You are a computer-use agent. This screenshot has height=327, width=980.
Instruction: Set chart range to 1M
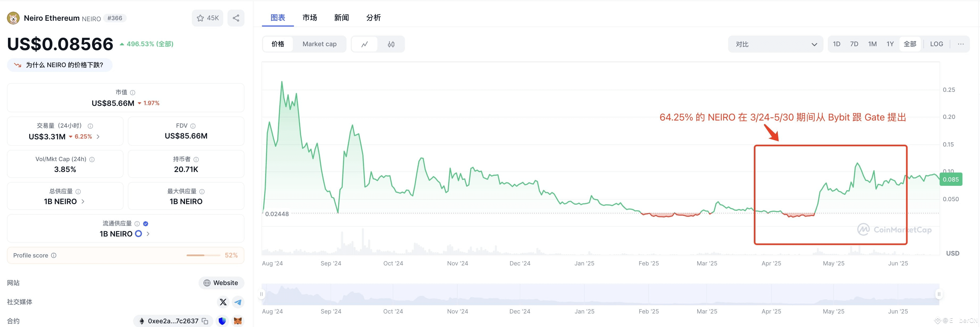click(872, 44)
